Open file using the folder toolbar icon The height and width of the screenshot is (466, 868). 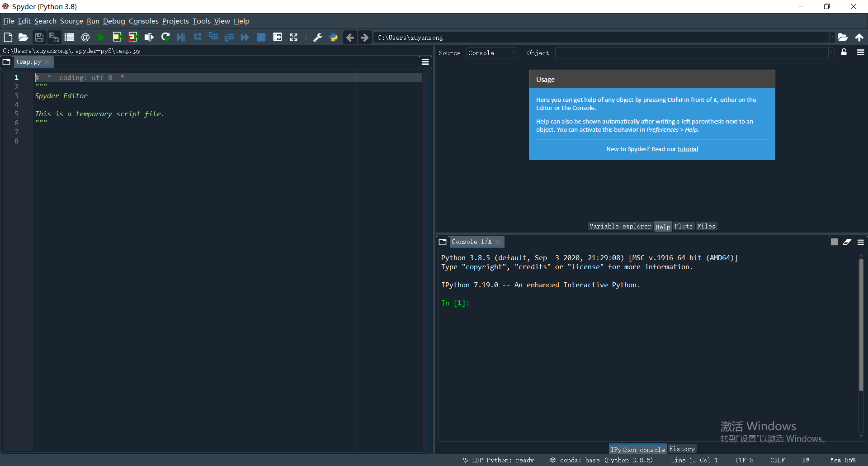(23, 37)
